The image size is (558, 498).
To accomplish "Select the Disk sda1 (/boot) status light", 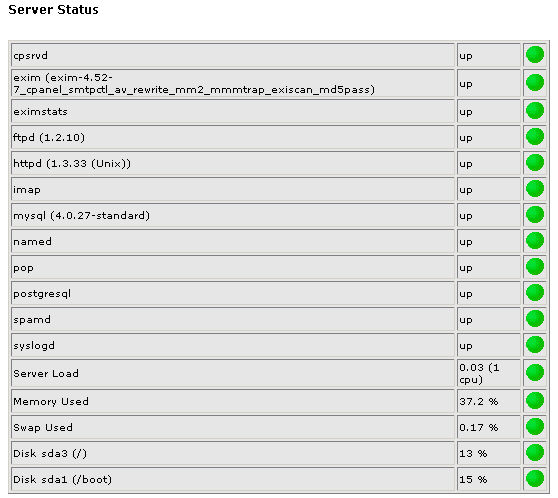I will (x=535, y=478).
